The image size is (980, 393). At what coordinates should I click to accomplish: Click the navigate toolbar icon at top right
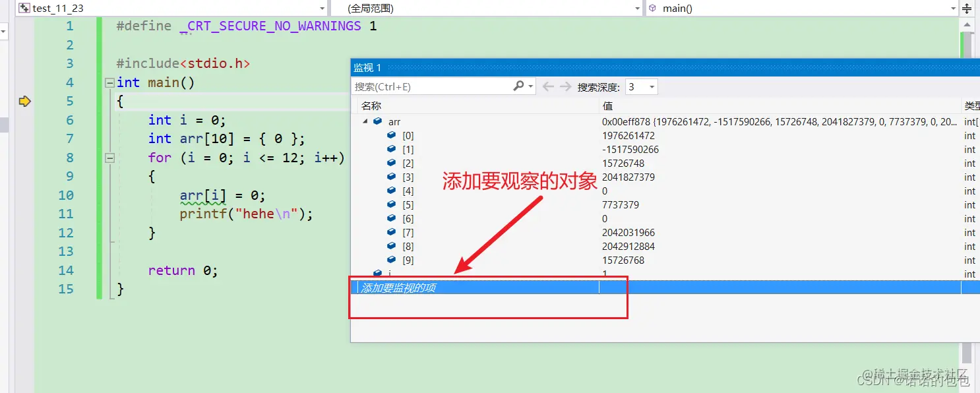[968, 8]
